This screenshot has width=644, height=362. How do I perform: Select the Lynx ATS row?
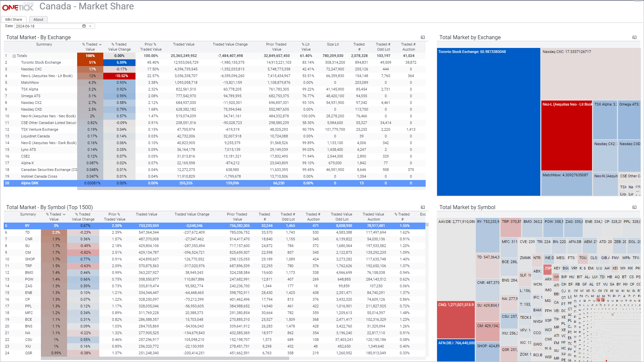(x=215, y=149)
